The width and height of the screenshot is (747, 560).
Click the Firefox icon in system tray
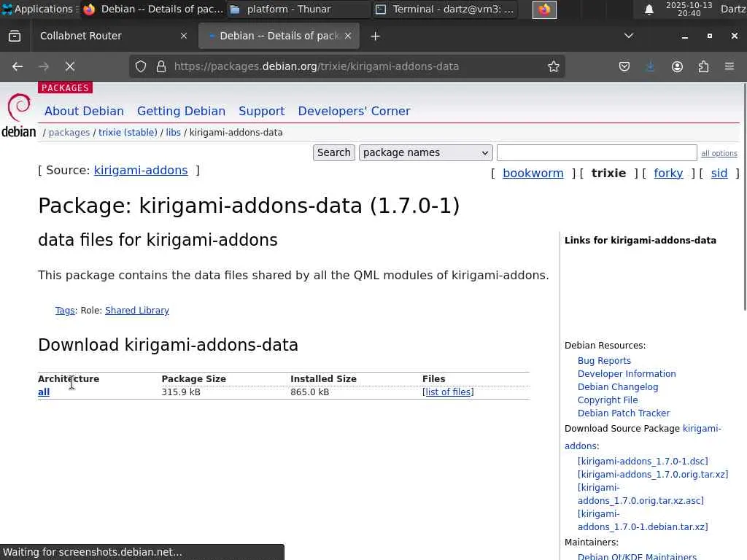click(544, 9)
